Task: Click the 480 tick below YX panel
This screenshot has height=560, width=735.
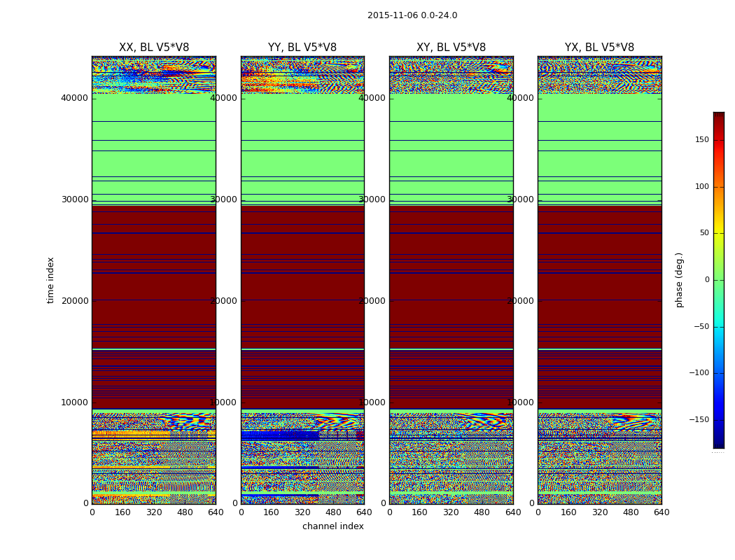Action: click(x=631, y=512)
